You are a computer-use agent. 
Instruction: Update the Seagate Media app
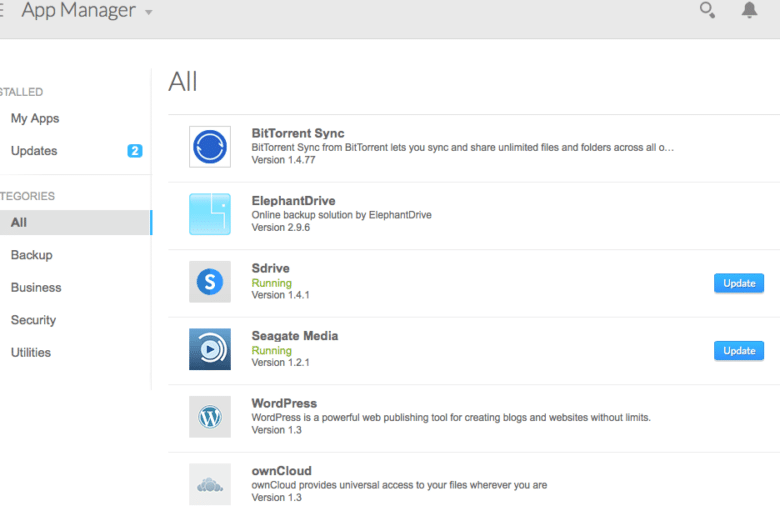[x=739, y=351]
